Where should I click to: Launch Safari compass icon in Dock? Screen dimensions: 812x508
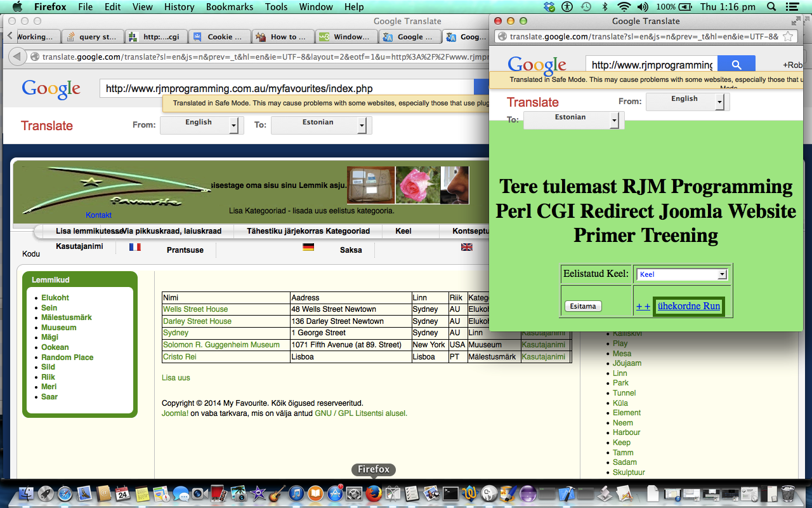(x=65, y=493)
